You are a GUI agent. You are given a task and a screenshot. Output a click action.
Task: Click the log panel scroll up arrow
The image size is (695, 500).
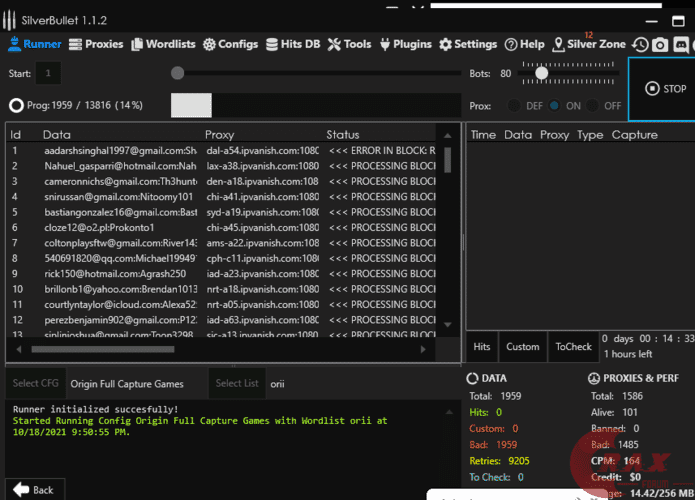[449, 412]
